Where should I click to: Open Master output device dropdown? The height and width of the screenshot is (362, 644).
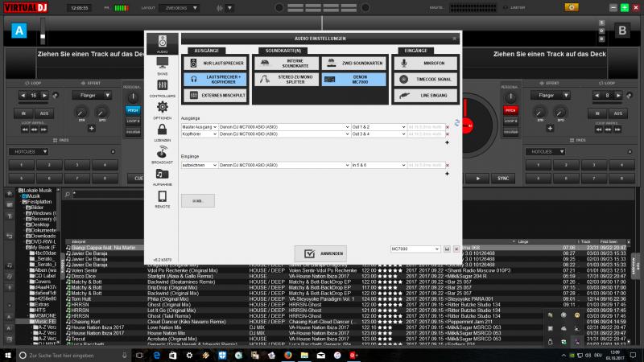(284, 127)
